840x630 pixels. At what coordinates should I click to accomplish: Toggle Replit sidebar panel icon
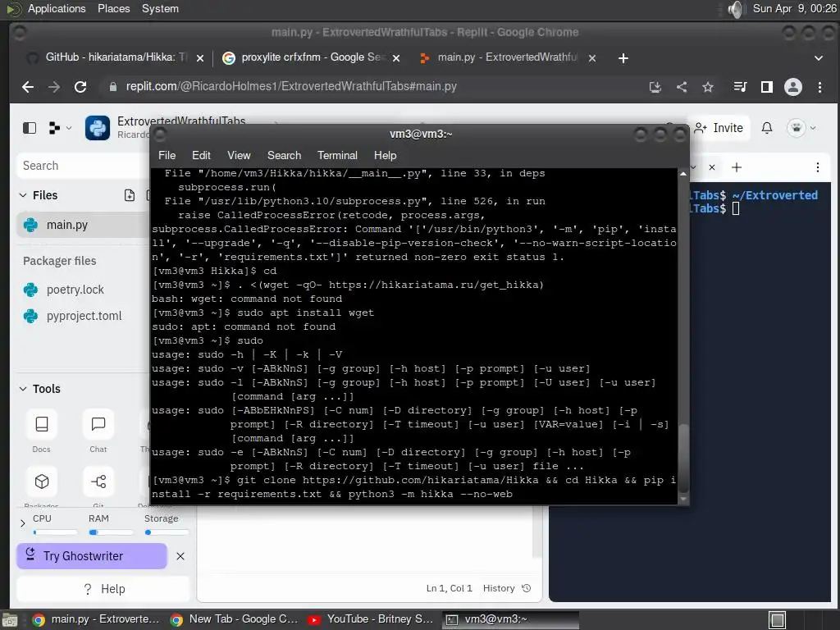(x=30, y=128)
